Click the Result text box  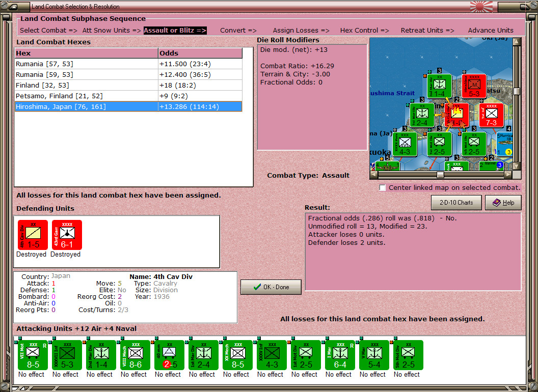coord(413,251)
